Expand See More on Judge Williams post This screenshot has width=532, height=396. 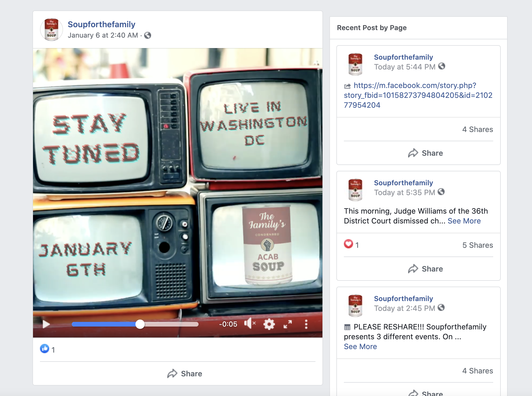(464, 221)
